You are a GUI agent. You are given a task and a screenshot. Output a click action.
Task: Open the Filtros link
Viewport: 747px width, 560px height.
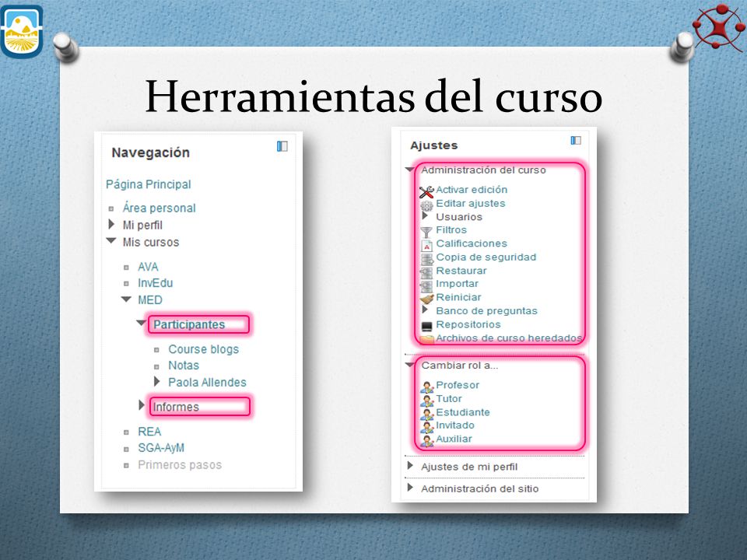451,230
